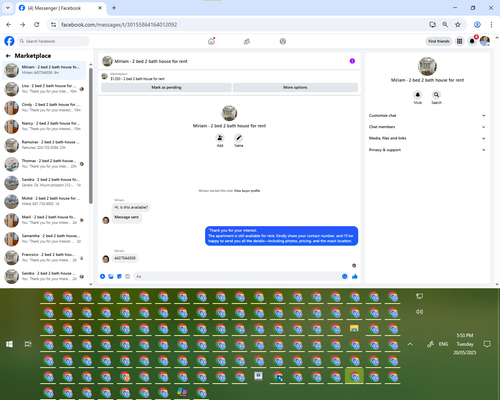Open more actions plus icon in composer
The image size is (500, 400).
[103, 276]
